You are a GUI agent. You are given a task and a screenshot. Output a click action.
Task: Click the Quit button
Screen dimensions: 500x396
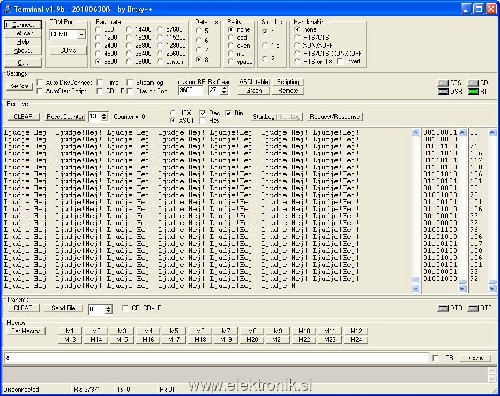pos(23,63)
